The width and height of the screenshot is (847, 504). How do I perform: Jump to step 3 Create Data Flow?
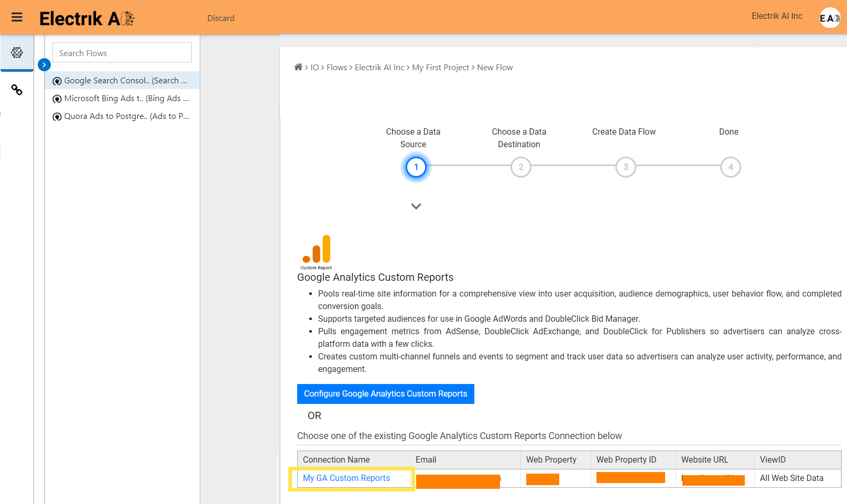(x=625, y=167)
